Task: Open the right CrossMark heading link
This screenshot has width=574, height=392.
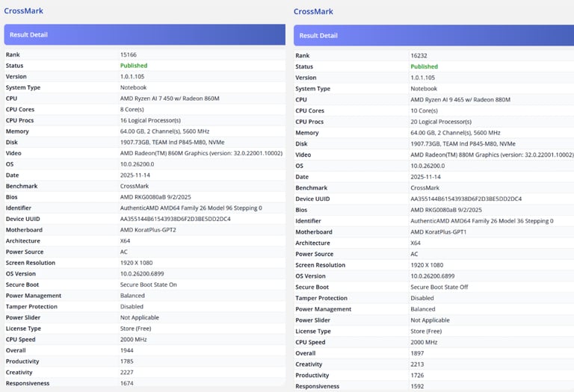Action: coord(313,12)
